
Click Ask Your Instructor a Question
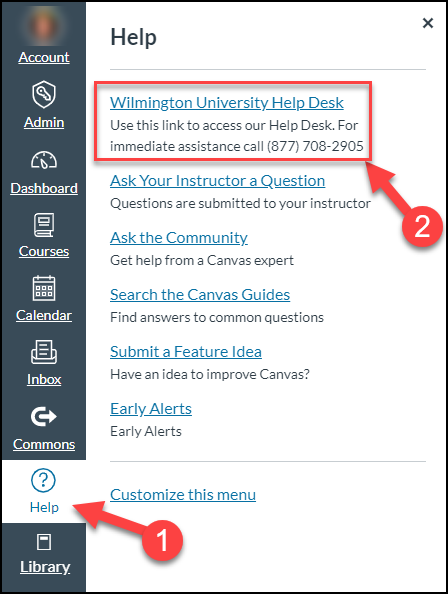217,181
